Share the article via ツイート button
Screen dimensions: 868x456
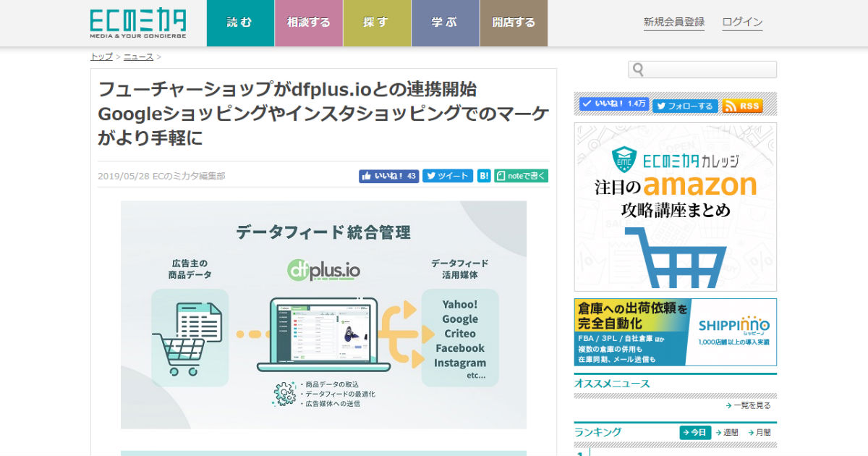coord(448,176)
